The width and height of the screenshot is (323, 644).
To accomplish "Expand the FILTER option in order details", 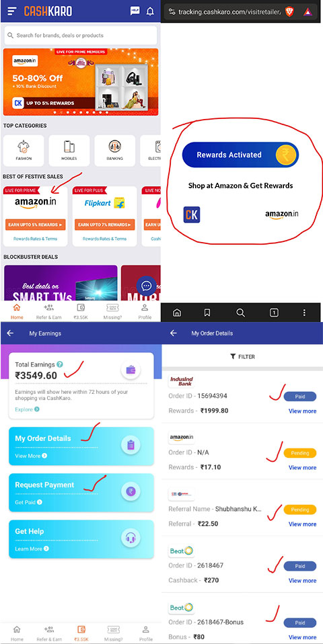I will pyautogui.click(x=242, y=356).
